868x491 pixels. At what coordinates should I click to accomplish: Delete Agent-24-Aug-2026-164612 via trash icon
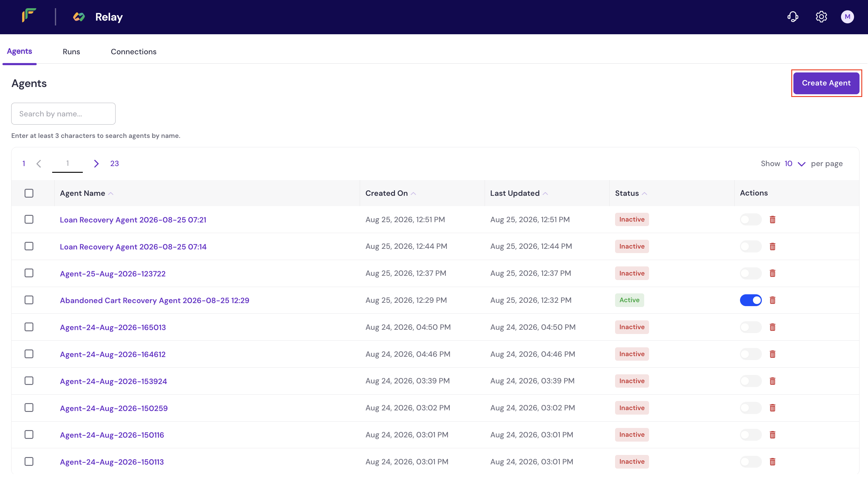click(x=772, y=354)
